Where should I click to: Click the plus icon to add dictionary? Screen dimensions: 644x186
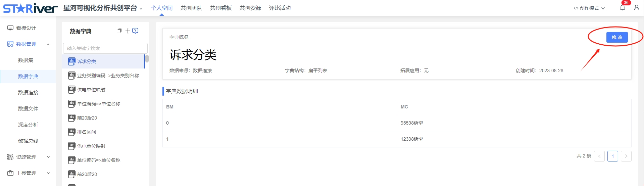128,31
